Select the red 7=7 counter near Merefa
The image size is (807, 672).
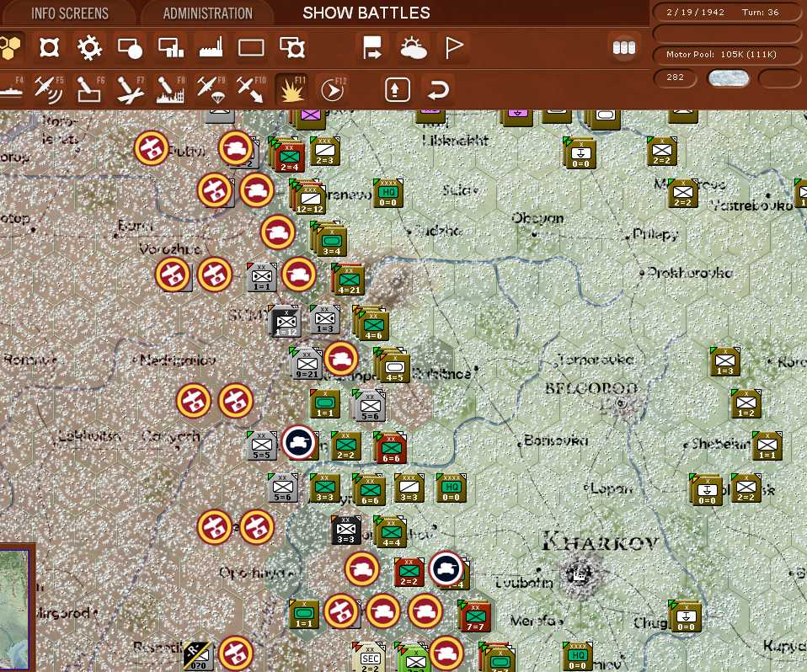click(x=475, y=616)
